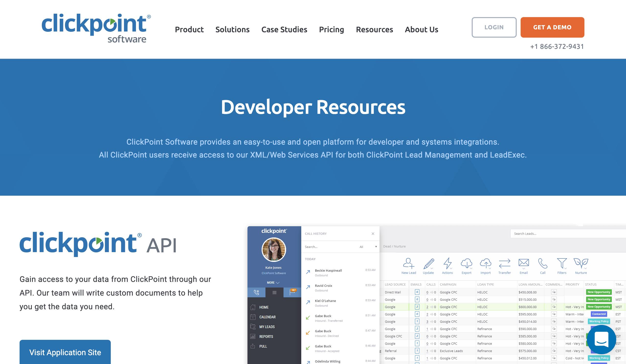
Task: Select Gabe Buck Inbound - Transferred entry
Action: tap(340, 318)
